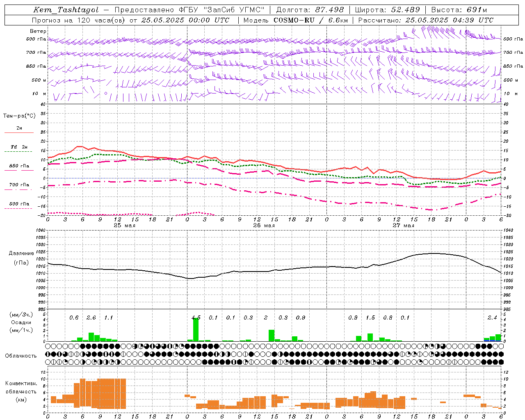Click 'Предоставлено ФГБУ ЗапСиб УГМС' provider text
Viewport: 525px width, 420px height.
tap(190, 10)
